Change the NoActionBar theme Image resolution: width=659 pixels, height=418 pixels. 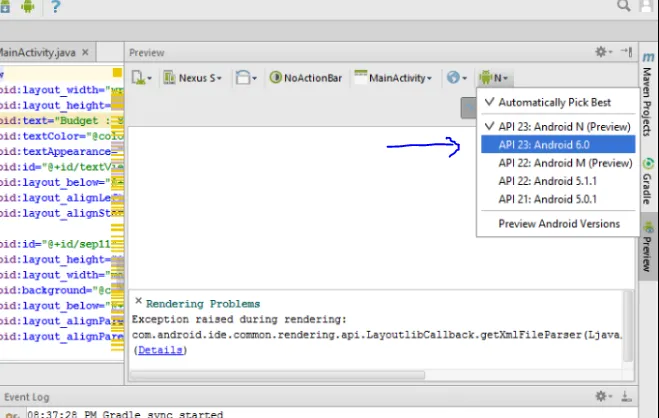pos(306,78)
